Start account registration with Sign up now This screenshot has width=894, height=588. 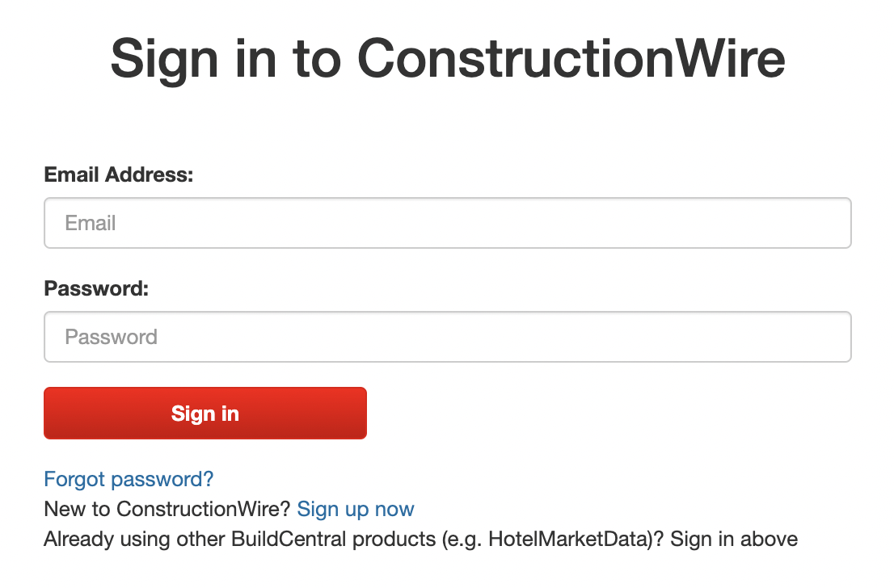[356, 509]
